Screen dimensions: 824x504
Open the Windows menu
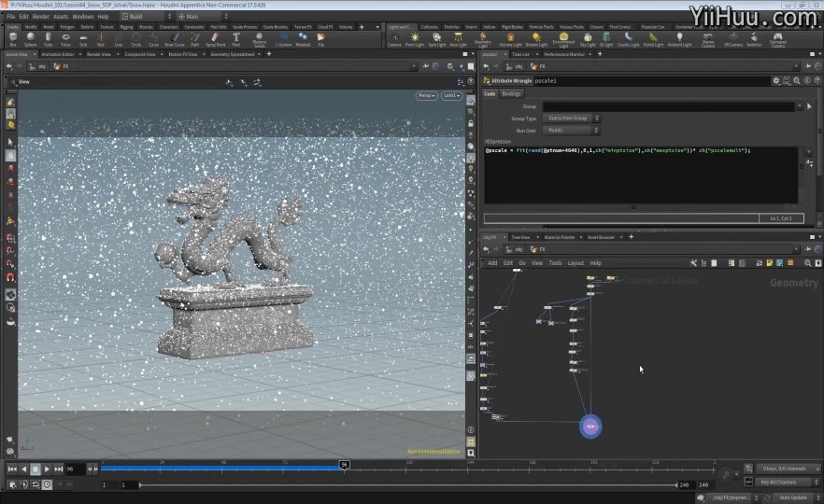82,16
